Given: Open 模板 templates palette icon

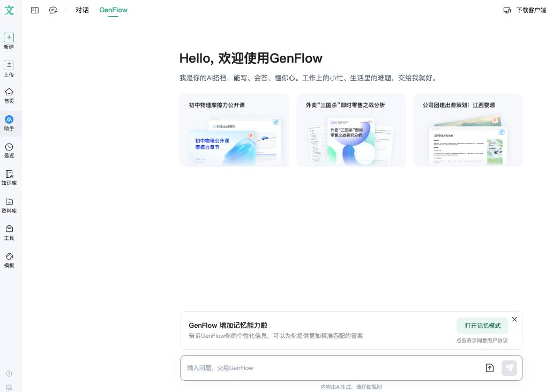Looking at the screenshot, I should [9, 257].
